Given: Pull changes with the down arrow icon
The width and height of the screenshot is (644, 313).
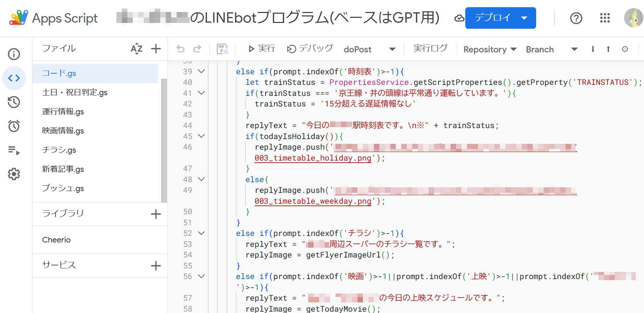Looking at the screenshot, I should [593, 49].
